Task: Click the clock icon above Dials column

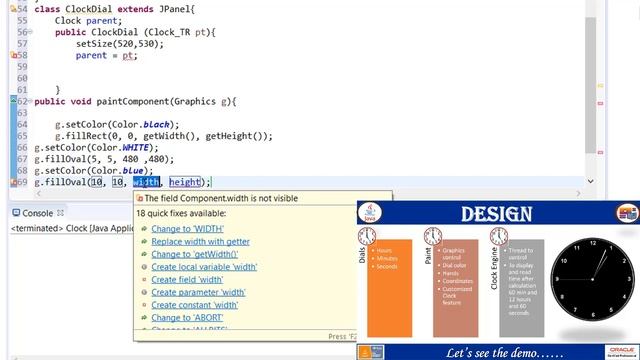Action: (367, 236)
